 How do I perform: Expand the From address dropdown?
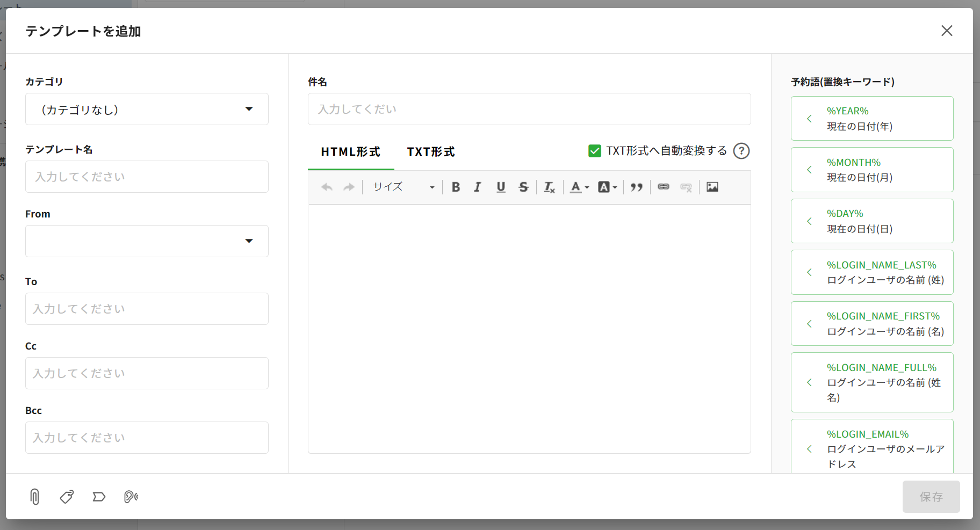click(147, 241)
